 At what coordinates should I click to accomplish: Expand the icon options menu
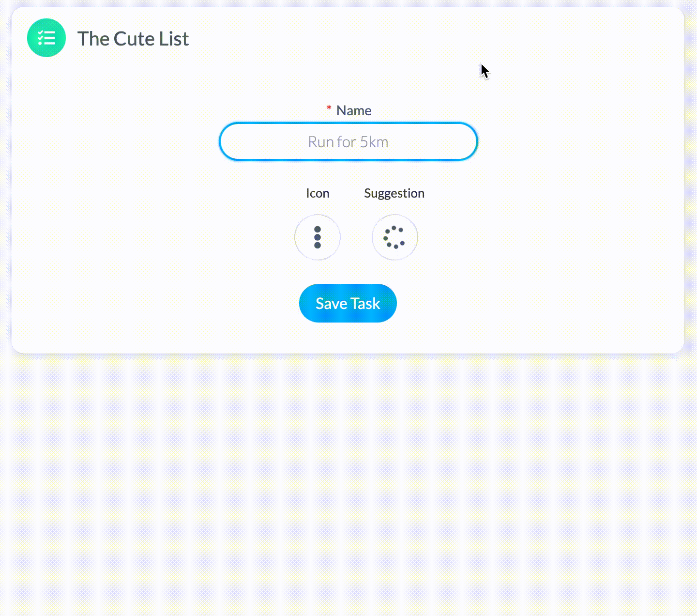pos(318,237)
